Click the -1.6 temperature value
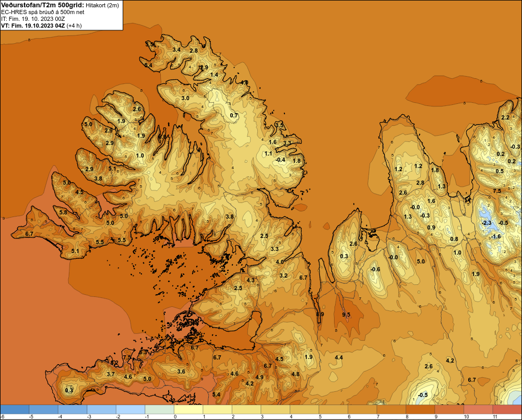 496,236
